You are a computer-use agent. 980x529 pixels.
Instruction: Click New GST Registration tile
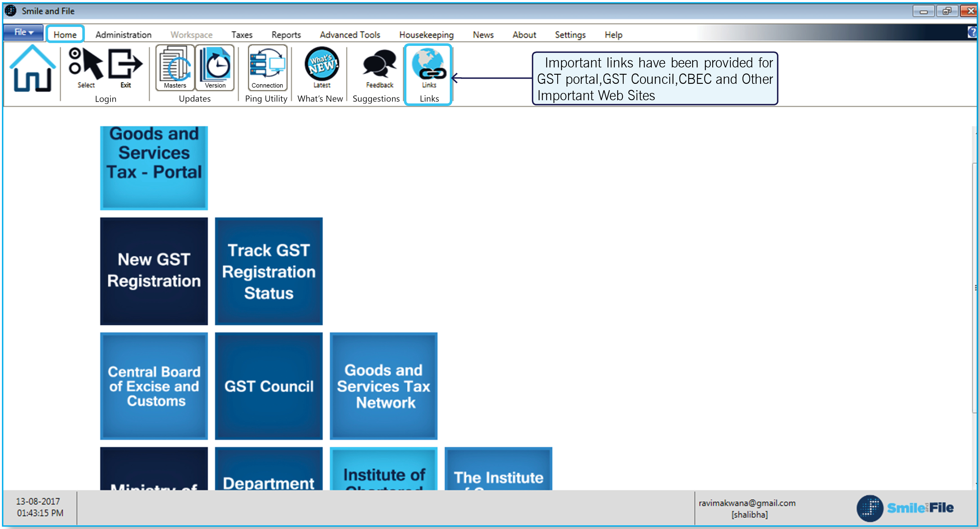(x=154, y=271)
